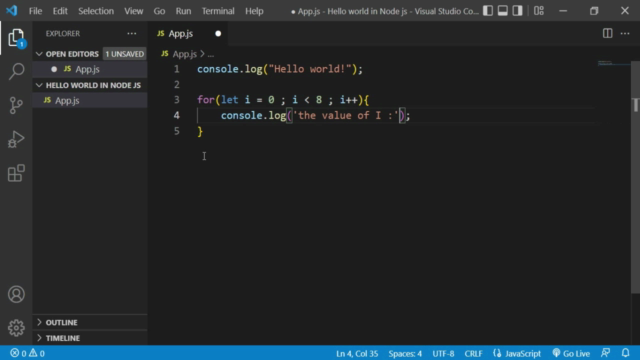Expand the Timeline section
Image resolution: width=640 pixels, height=360 pixels.
point(39,338)
